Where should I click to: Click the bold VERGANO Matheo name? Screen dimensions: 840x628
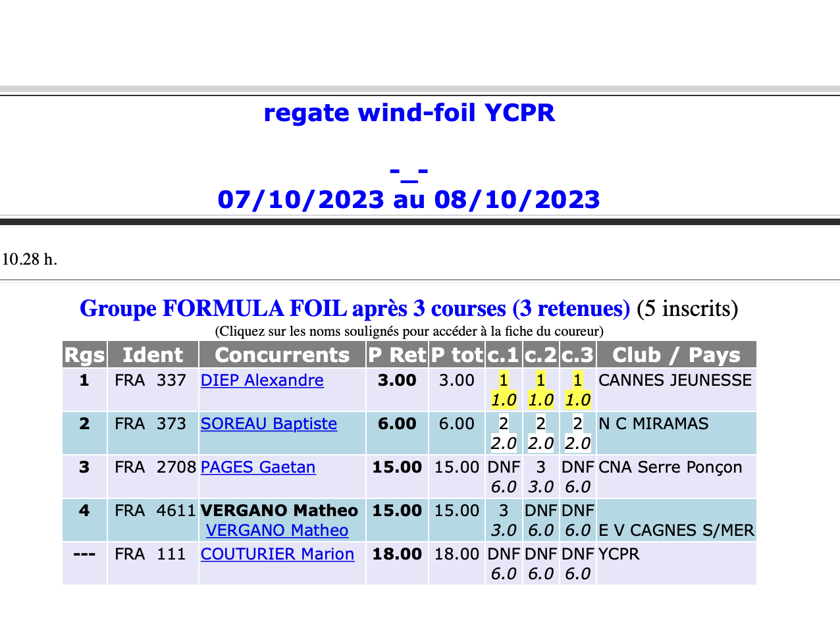coord(279,511)
